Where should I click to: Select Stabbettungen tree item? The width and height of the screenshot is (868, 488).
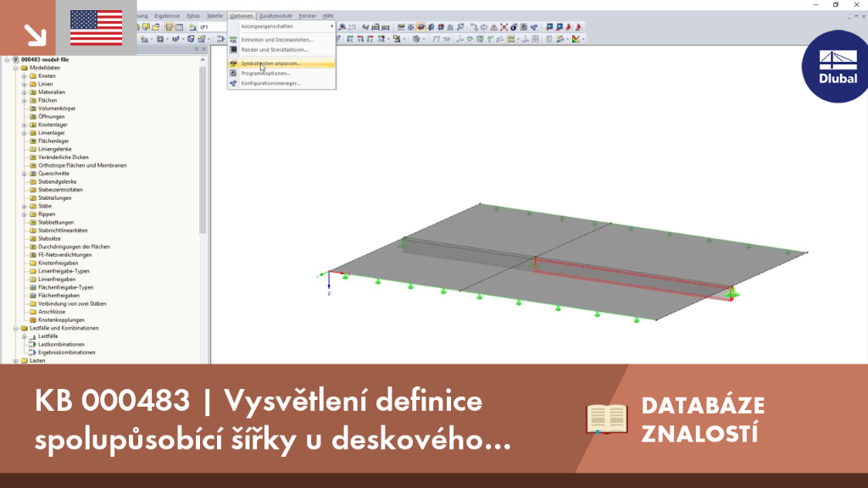[x=55, y=223]
